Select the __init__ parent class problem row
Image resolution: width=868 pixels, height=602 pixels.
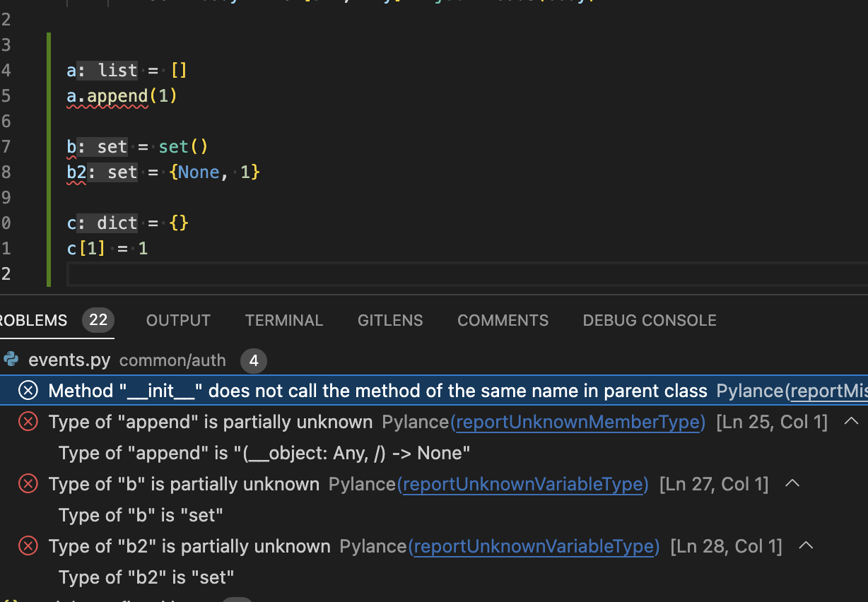coord(353,390)
